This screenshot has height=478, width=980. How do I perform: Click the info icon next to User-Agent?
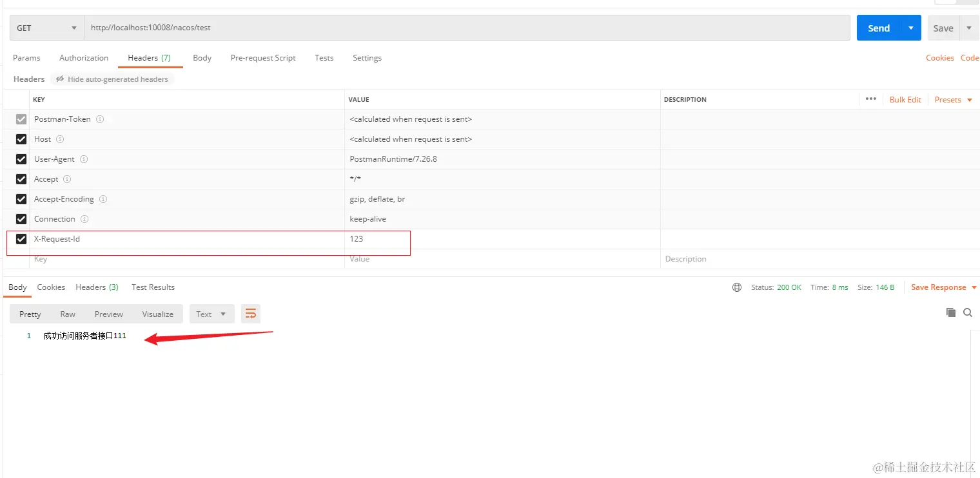pos(84,159)
